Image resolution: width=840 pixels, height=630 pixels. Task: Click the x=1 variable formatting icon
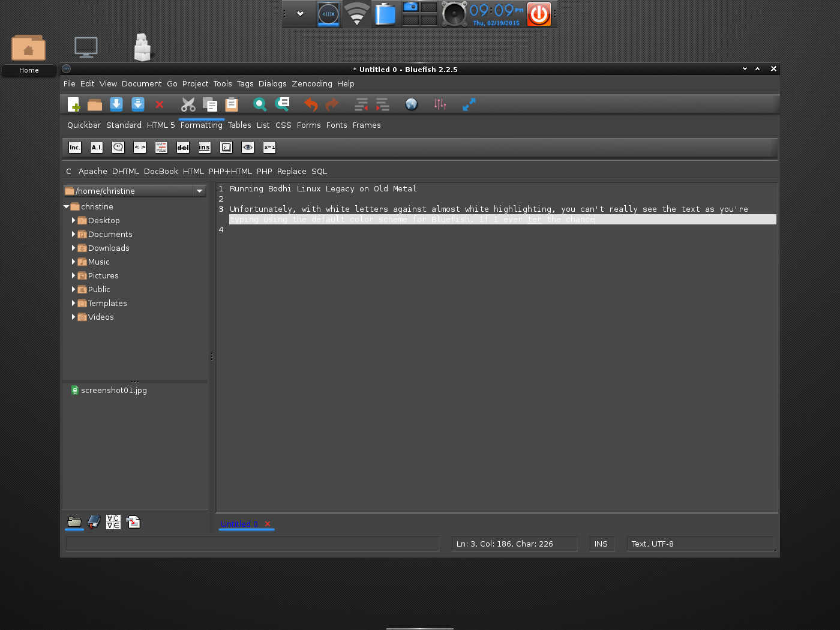coord(269,147)
